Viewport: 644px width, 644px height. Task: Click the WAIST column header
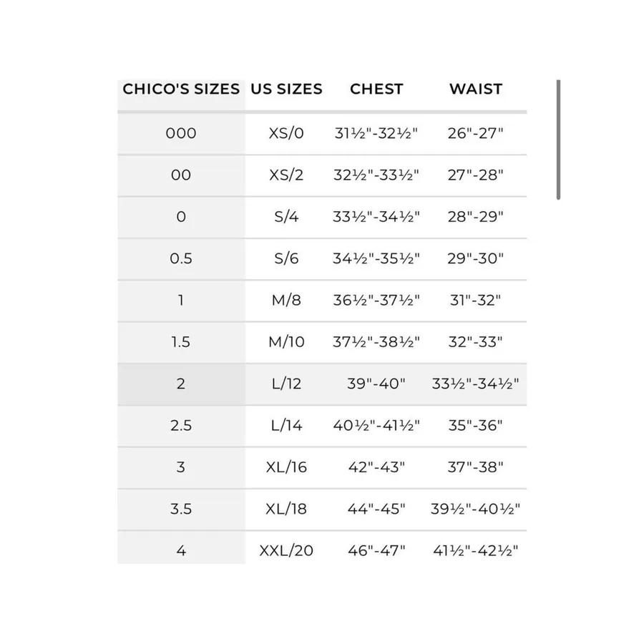tap(476, 89)
